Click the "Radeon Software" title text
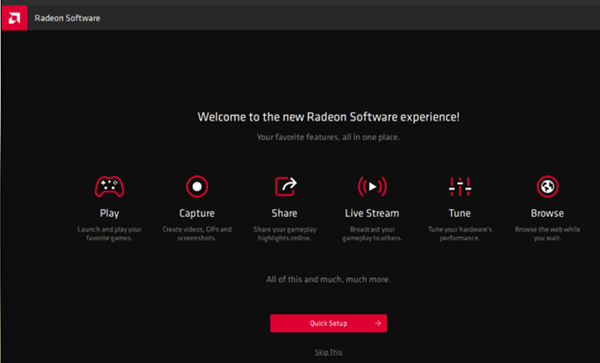This screenshot has height=363, width=600. [x=67, y=18]
